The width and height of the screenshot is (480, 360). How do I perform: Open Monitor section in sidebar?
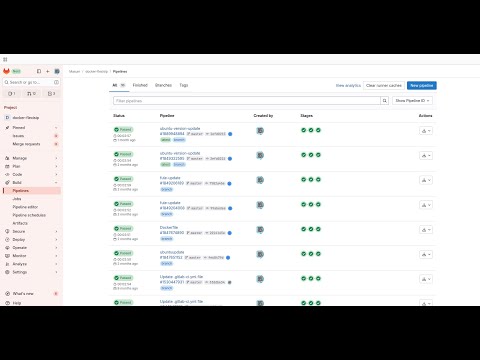(x=31, y=256)
